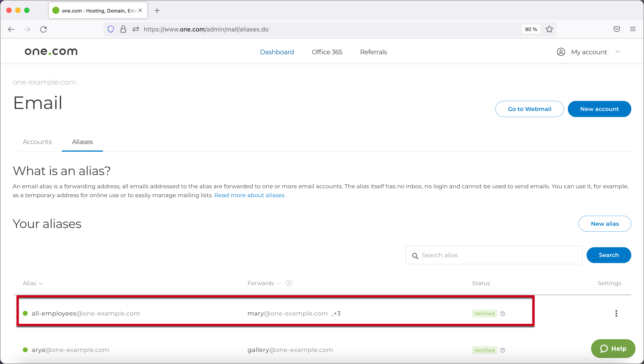Click the tracking protection shield icon

click(111, 29)
